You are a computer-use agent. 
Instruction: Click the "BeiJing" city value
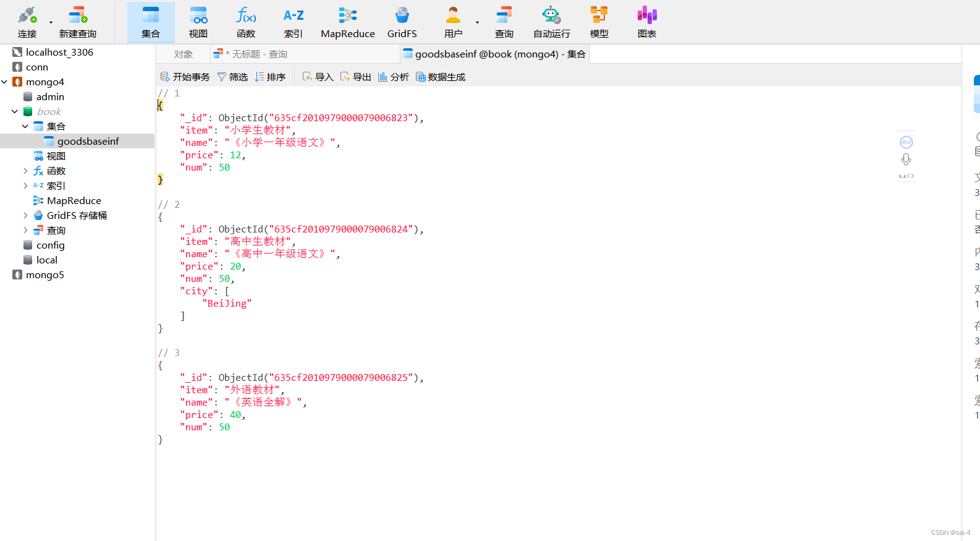click(227, 304)
